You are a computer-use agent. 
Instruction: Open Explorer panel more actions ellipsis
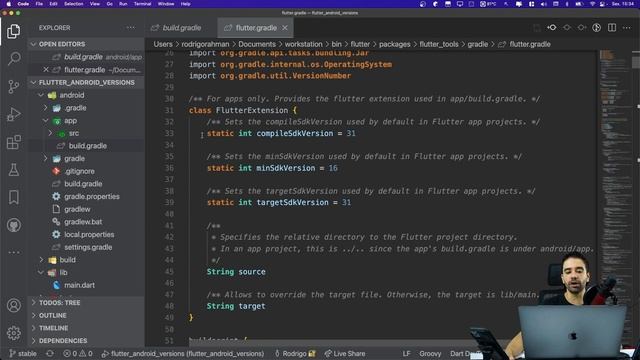click(x=131, y=28)
